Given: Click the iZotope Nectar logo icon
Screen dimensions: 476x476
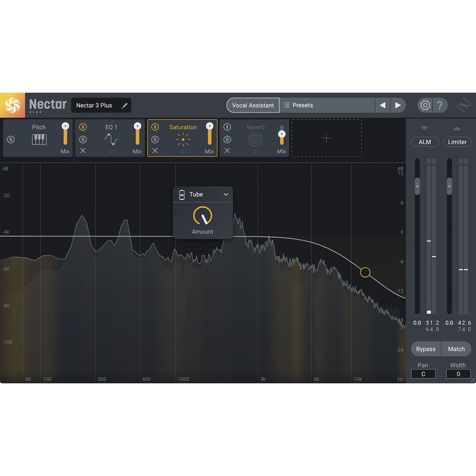Looking at the screenshot, I should (x=12, y=105).
